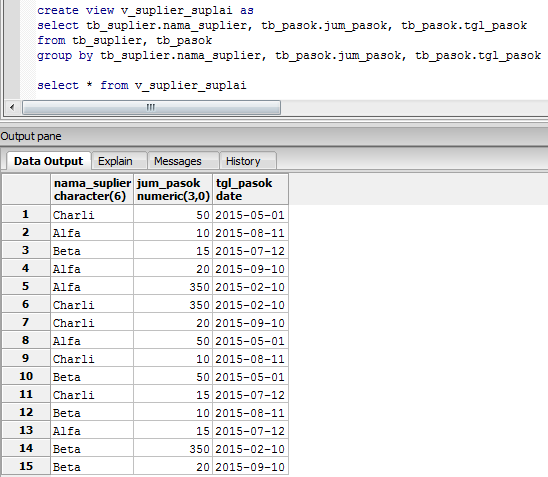The width and height of the screenshot is (548, 477).
Task: Click jum_pasok value 20 in row 7
Action: pos(173,322)
